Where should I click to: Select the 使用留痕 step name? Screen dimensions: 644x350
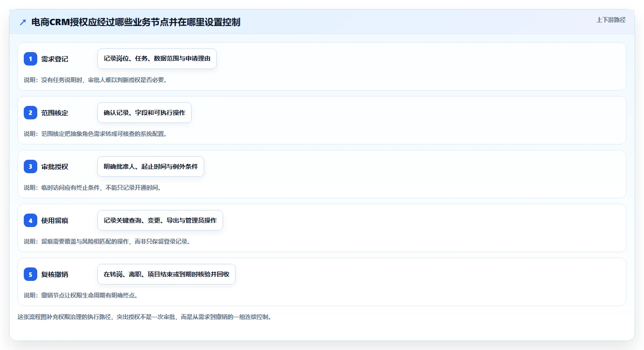point(55,220)
